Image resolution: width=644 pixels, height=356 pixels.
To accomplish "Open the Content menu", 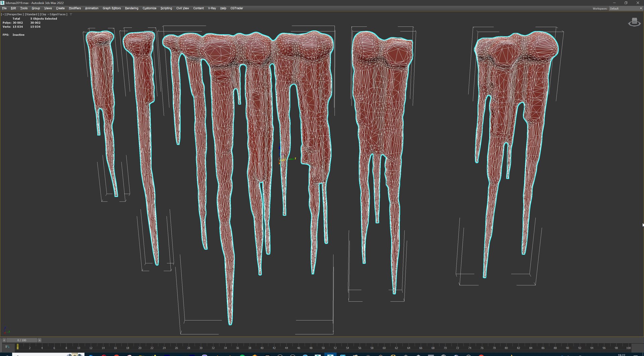I will 198,8.
